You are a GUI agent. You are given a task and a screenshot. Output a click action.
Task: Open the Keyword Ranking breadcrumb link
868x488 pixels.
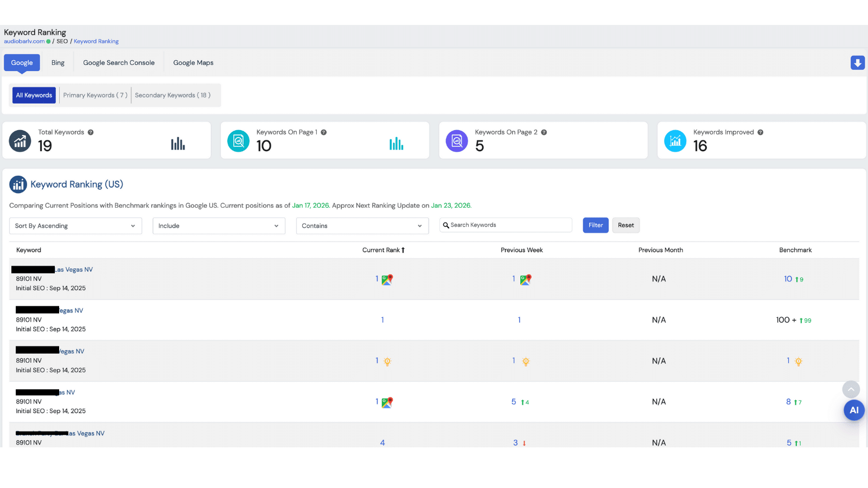(x=96, y=41)
